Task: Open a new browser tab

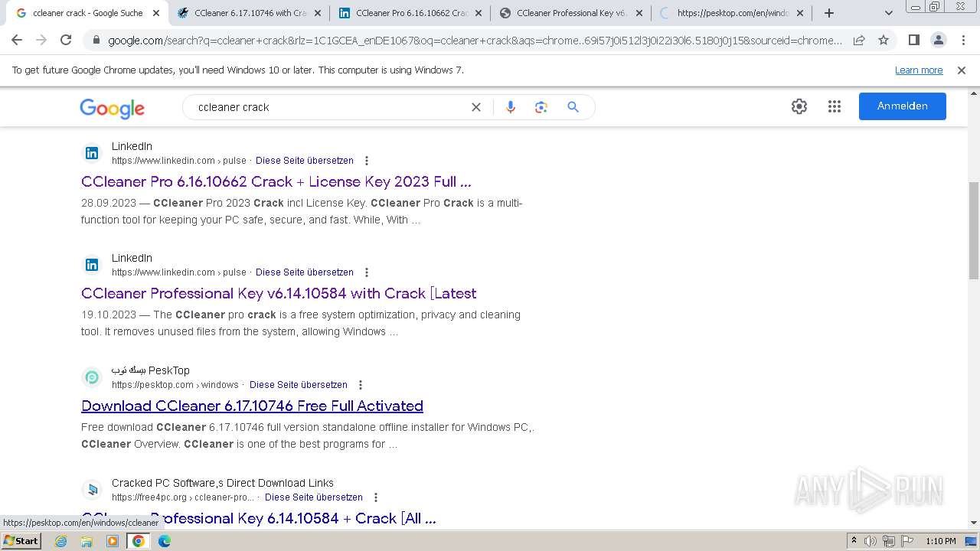Action: [x=829, y=13]
